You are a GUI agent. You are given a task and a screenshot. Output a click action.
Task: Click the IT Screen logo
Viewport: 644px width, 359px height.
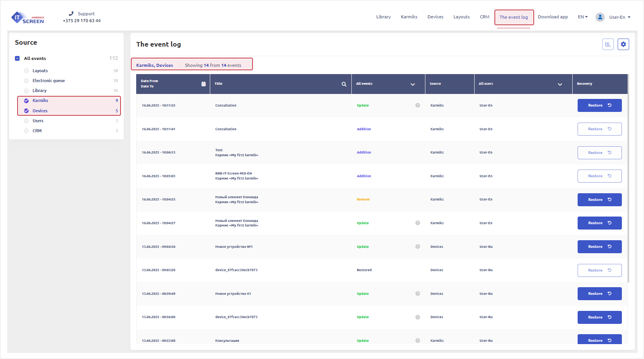click(28, 18)
